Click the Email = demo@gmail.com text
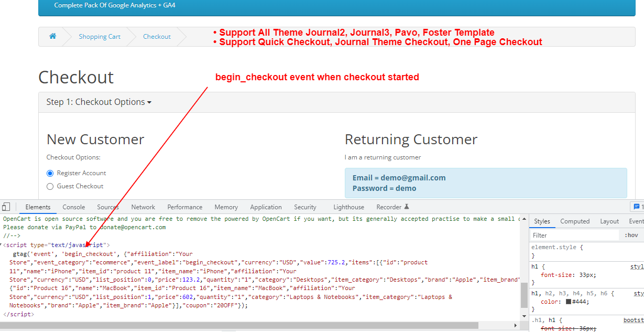The image size is (644, 332). click(x=399, y=178)
